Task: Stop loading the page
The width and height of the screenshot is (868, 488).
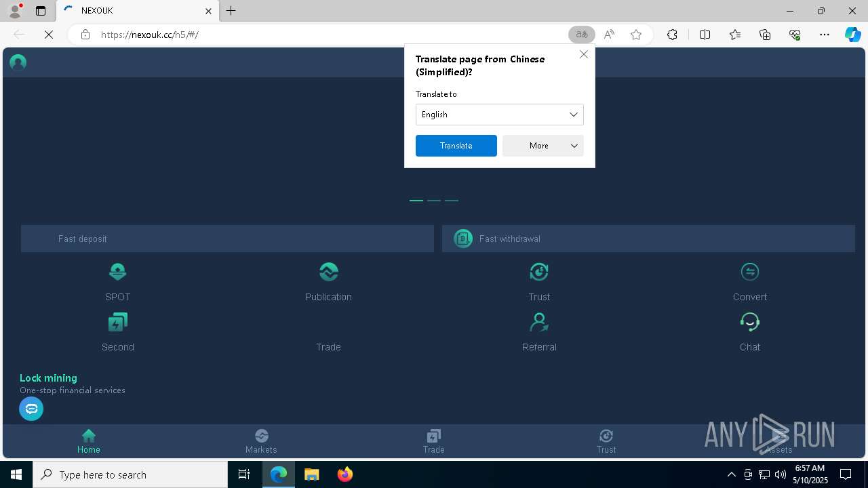Action: [x=49, y=35]
